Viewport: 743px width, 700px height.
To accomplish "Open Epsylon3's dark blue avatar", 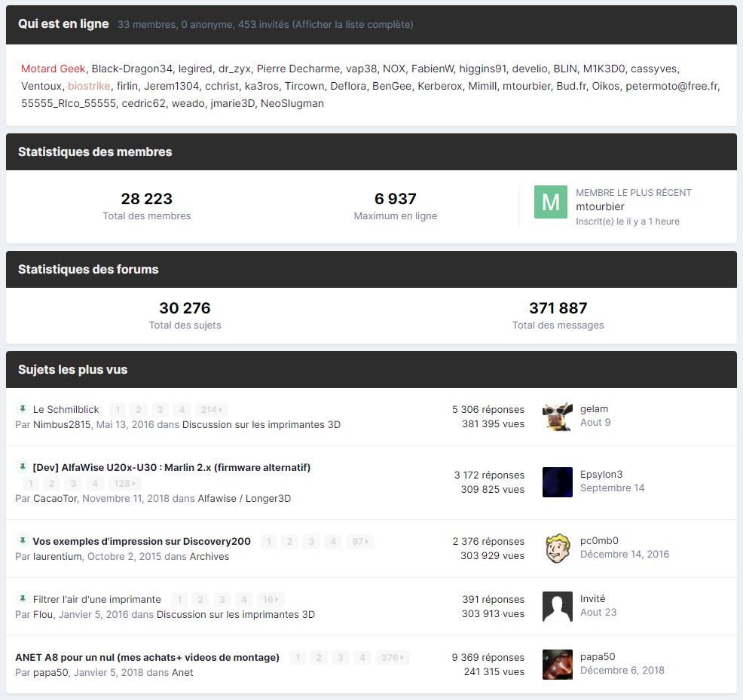I will [x=558, y=482].
